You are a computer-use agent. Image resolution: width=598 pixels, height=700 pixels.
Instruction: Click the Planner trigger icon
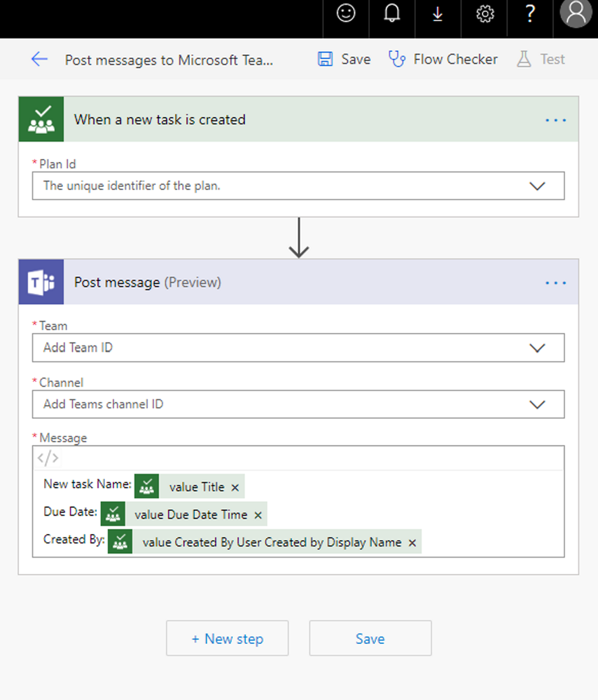click(41, 119)
